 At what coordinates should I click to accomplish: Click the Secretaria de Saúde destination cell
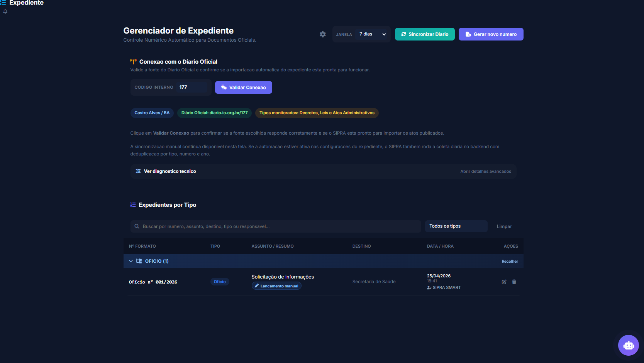click(x=374, y=282)
